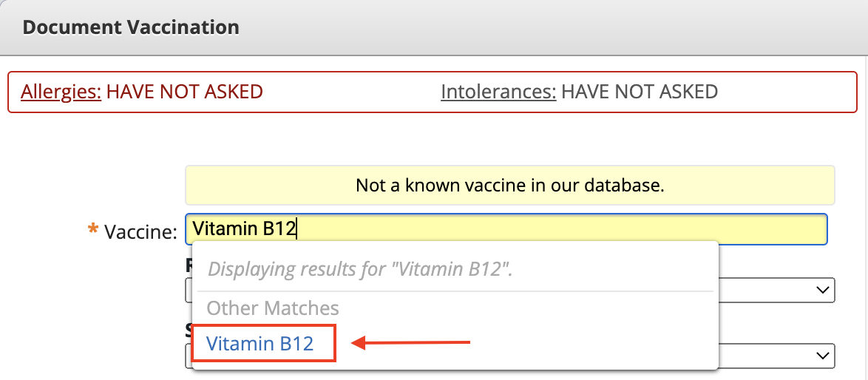
Task: Click the left edge of second select box
Action: pyautogui.click(x=188, y=356)
